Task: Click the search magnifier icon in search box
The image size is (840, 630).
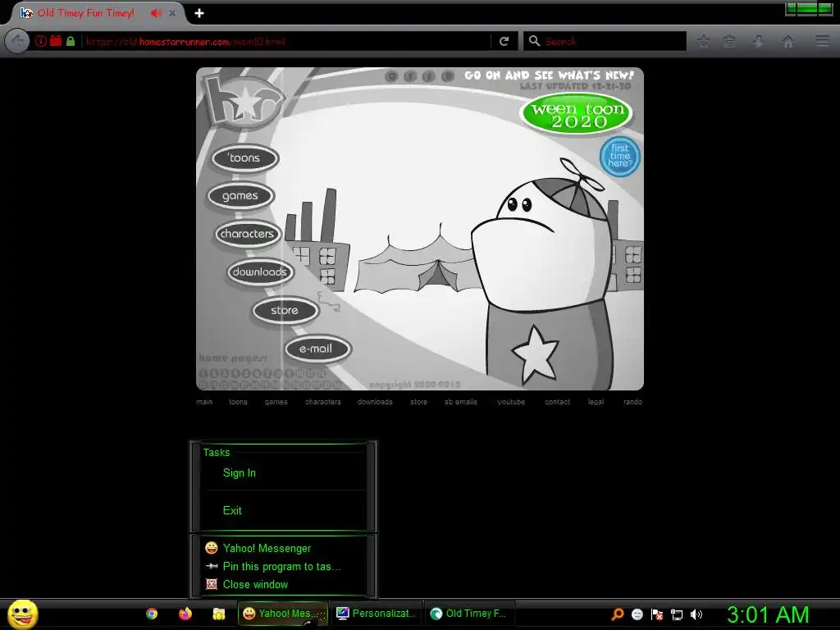Action: (534, 41)
